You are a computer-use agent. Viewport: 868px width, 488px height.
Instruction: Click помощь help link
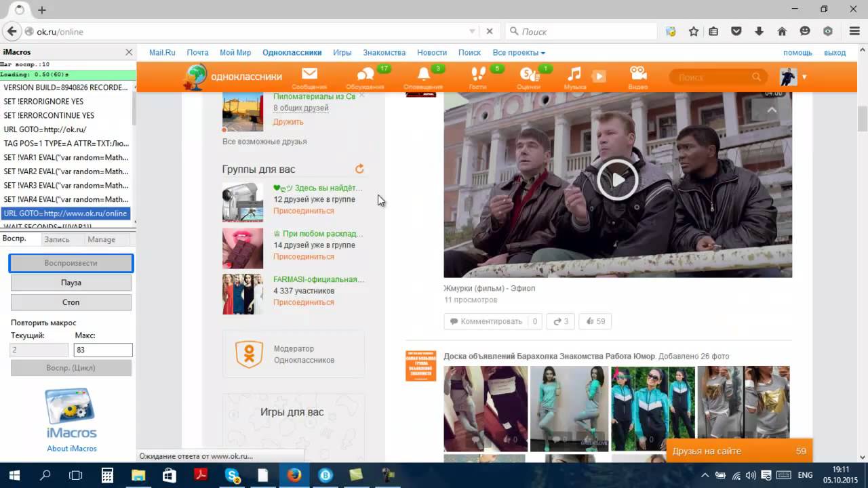[x=797, y=52]
